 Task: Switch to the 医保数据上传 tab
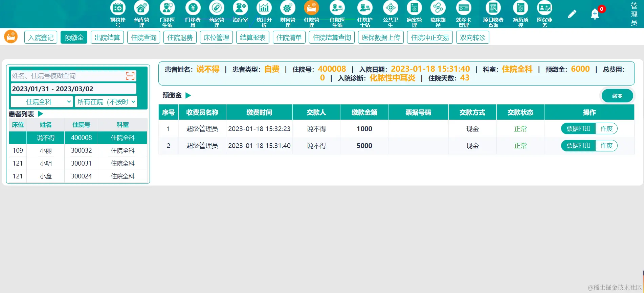coord(381,38)
